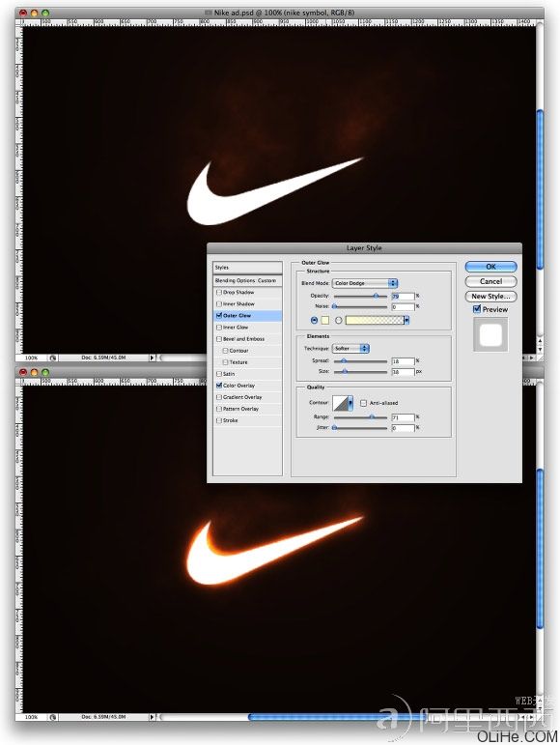Click the Nike ad.psd document proxy icon
This screenshot has width=560, height=745.
(x=208, y=13)
